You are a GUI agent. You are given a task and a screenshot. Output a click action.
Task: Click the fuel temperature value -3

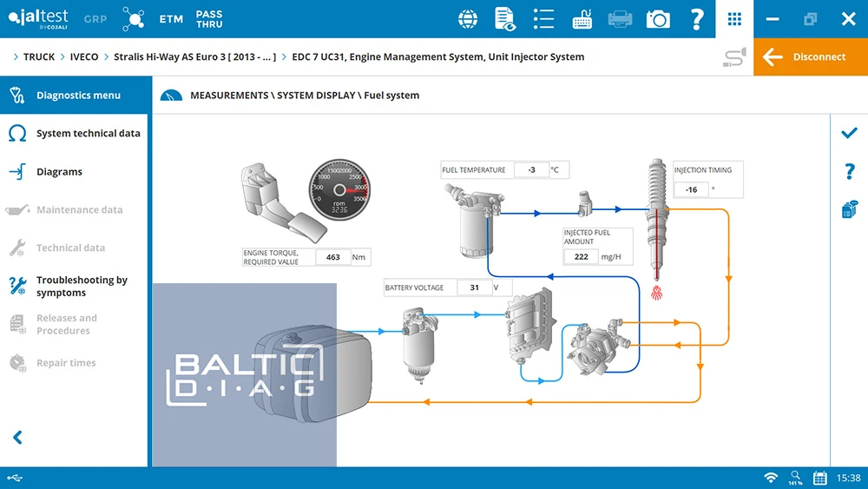(x=531, y=170)
